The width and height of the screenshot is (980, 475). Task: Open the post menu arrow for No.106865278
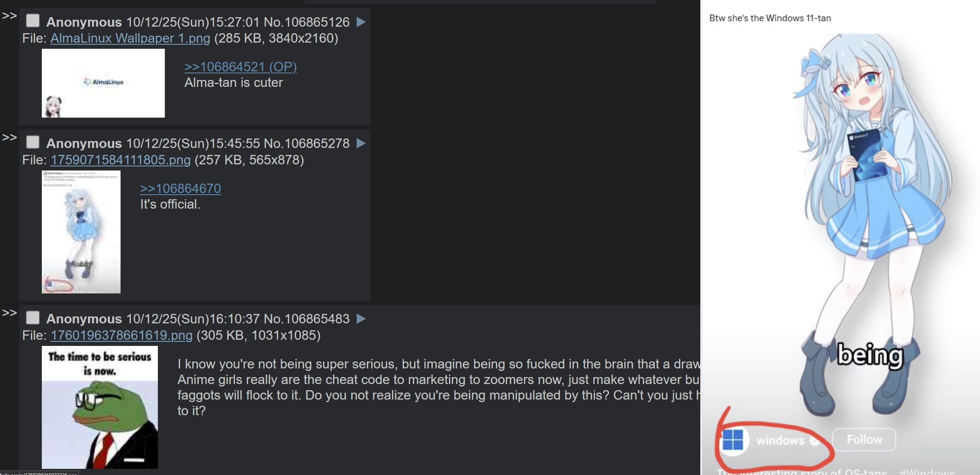point(361,143)
